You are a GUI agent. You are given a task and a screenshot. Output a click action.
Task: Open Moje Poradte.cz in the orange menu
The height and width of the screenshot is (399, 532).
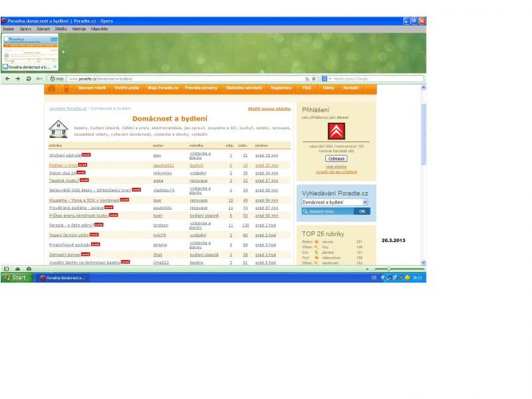pyautogui.click(x=163, y=88)
